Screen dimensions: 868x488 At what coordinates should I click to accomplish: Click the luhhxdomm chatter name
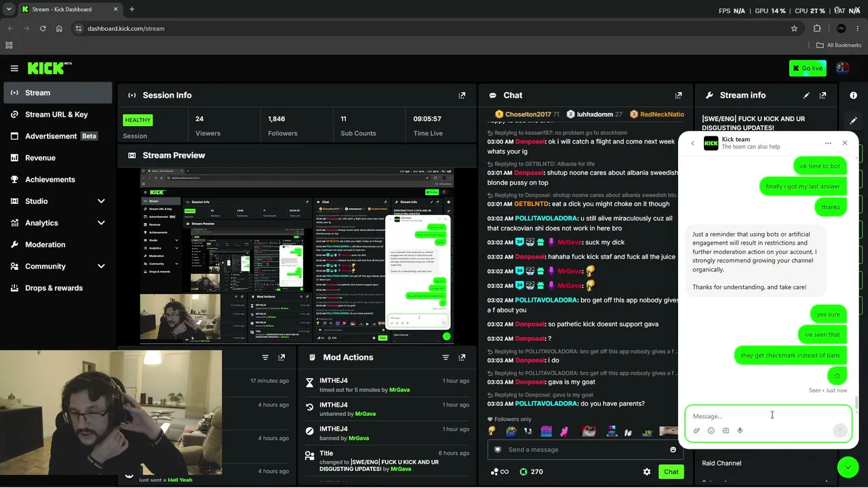pos(595,115)
